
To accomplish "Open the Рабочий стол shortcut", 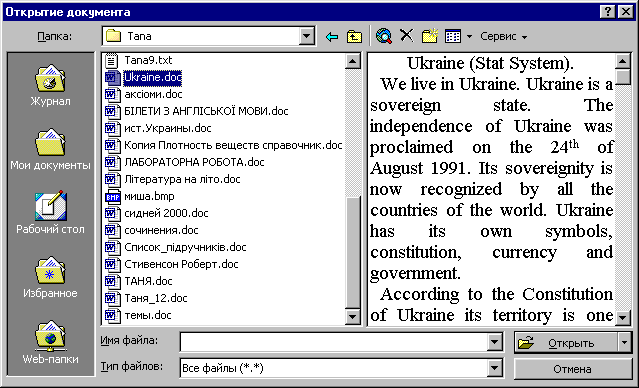I will pos(50,213).
